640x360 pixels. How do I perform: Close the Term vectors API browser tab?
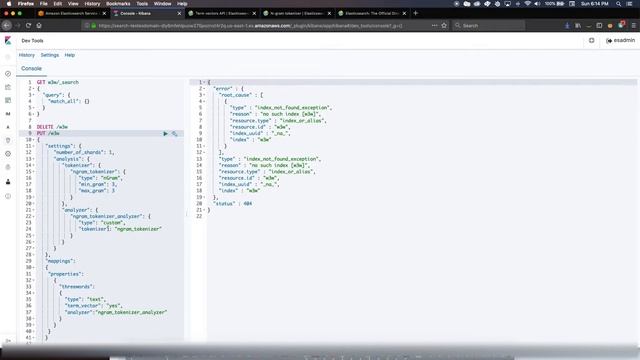click(x=254, y=13)
